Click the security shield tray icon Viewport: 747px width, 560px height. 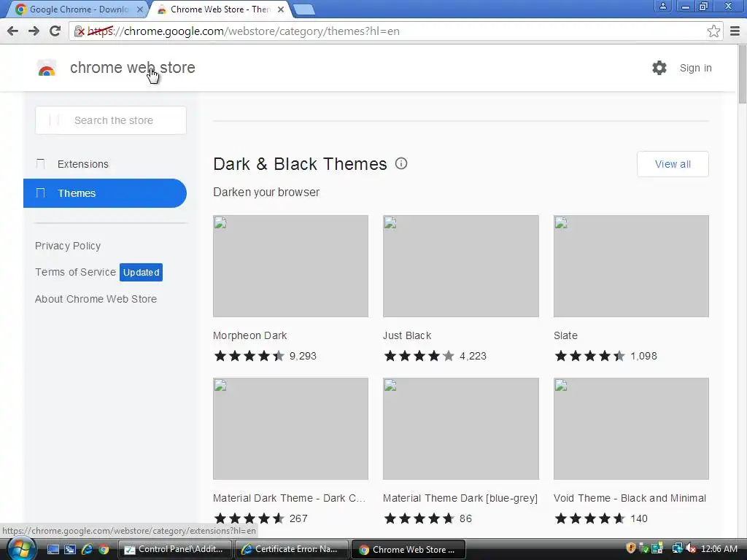[630, 548]
